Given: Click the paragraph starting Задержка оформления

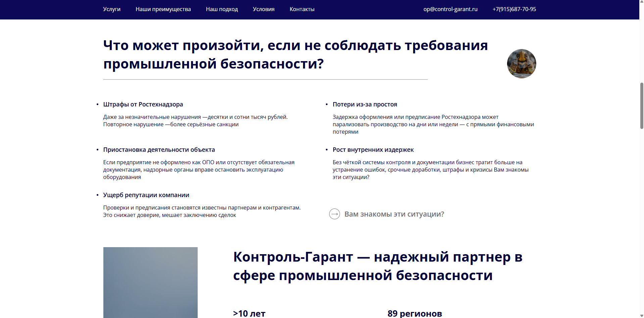Looking at the screenshot, I should click(433, 124).
